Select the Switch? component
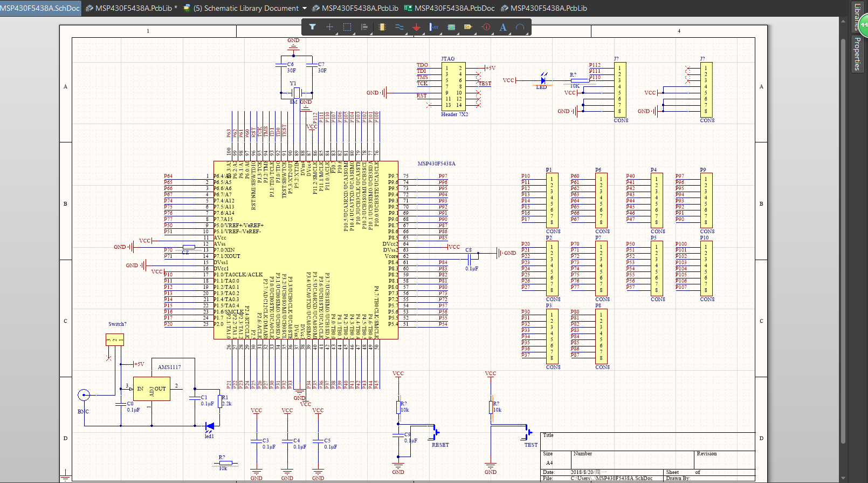 tap(115, 339)
